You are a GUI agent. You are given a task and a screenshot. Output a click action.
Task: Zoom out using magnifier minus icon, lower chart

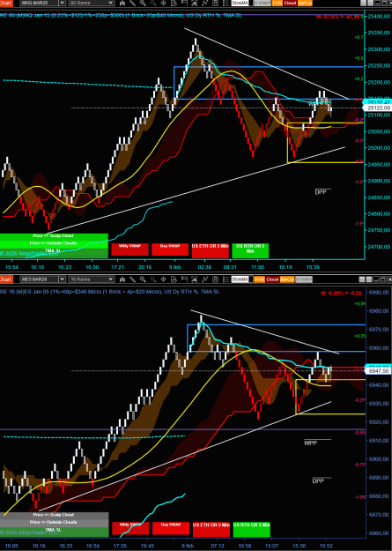(153, 279)
